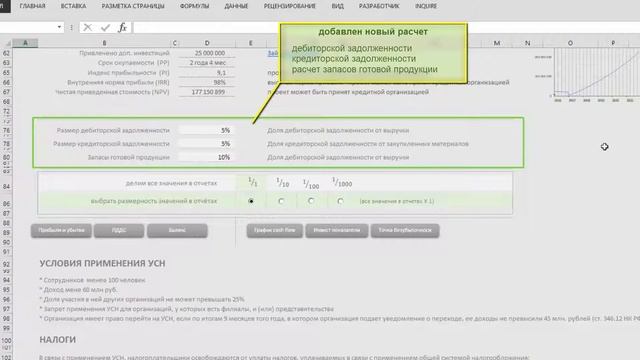This screenshot has height=360, width=640.
Task: Click the ДДС report button
Action: 119,230
